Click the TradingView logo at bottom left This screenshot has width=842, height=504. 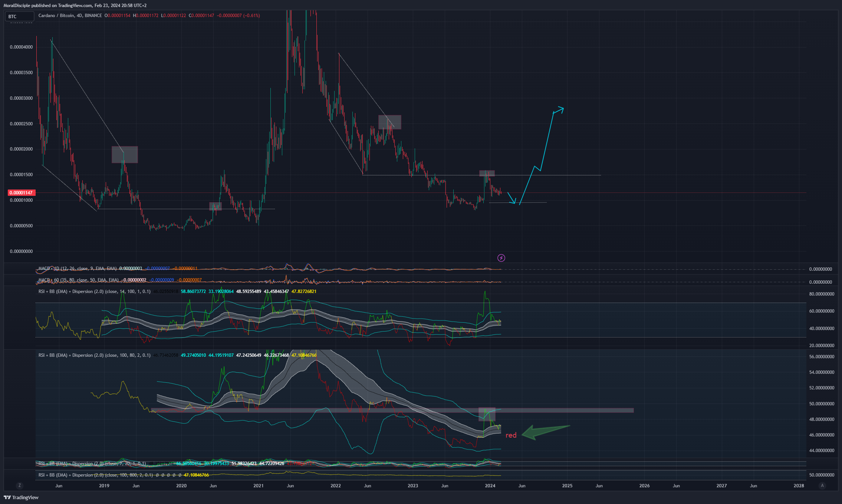tap(21, 497)
